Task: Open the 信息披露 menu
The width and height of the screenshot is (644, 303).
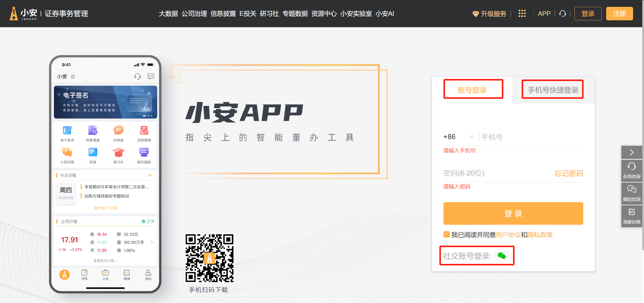Action: click(223, 14)
